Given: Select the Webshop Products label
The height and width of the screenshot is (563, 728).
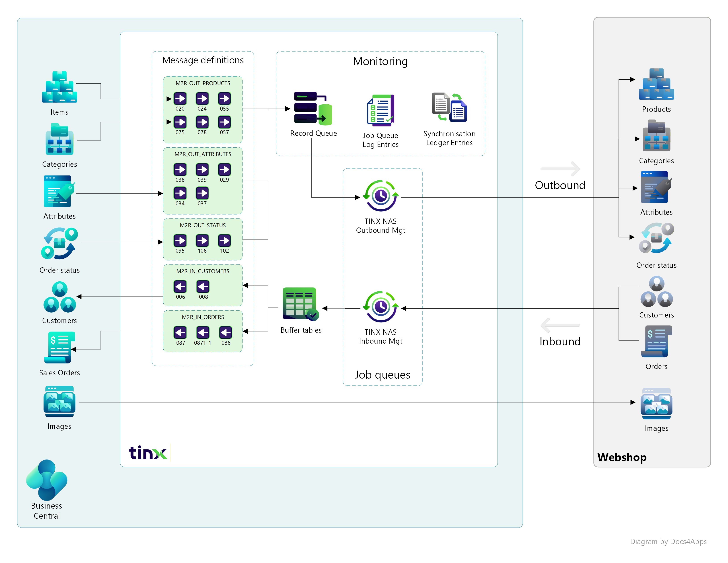Looking at the screenshot, I should pos(656,109).
